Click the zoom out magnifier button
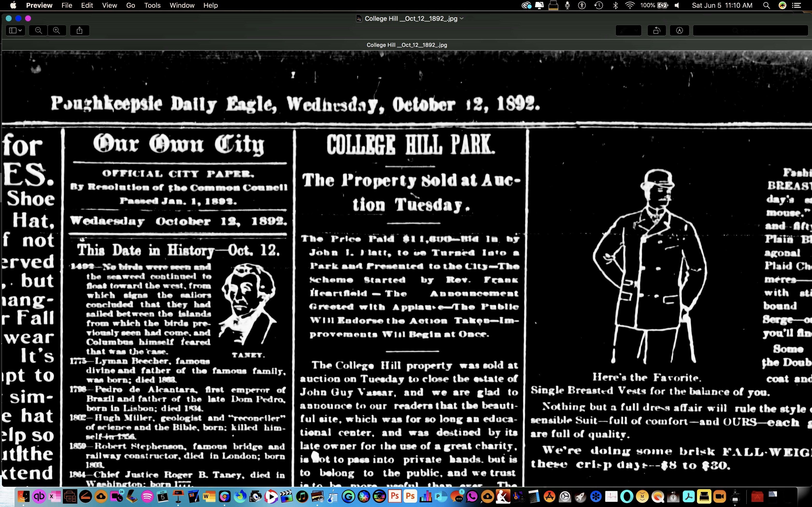812x507 pixels. point(39,30)
